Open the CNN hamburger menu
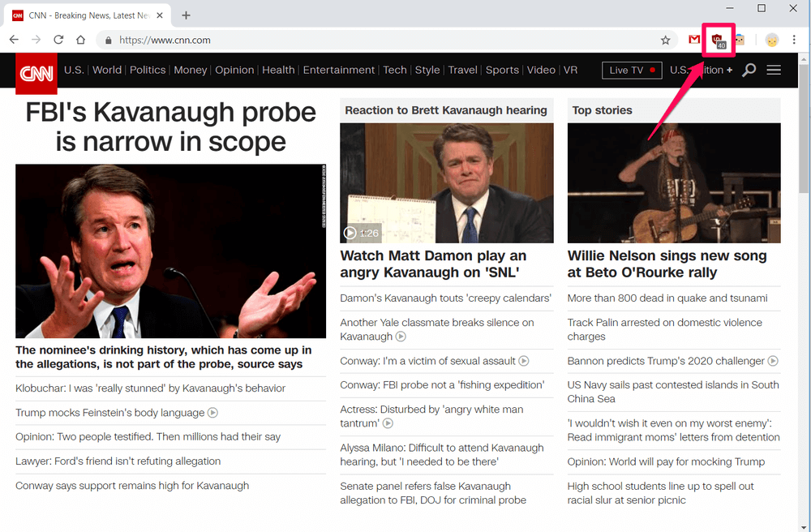The width and height of the screenshot is (811, 532). pyautogui.click(x=774, y=70)
